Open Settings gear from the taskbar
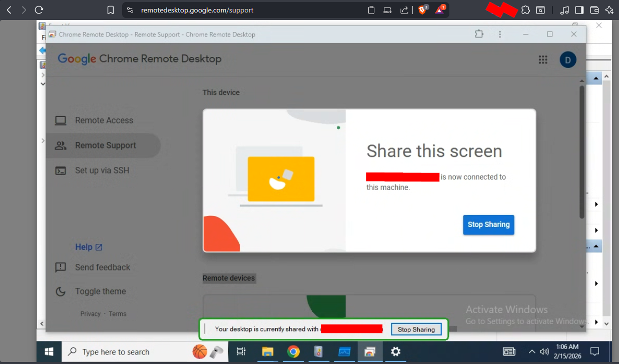 (395, 352)
